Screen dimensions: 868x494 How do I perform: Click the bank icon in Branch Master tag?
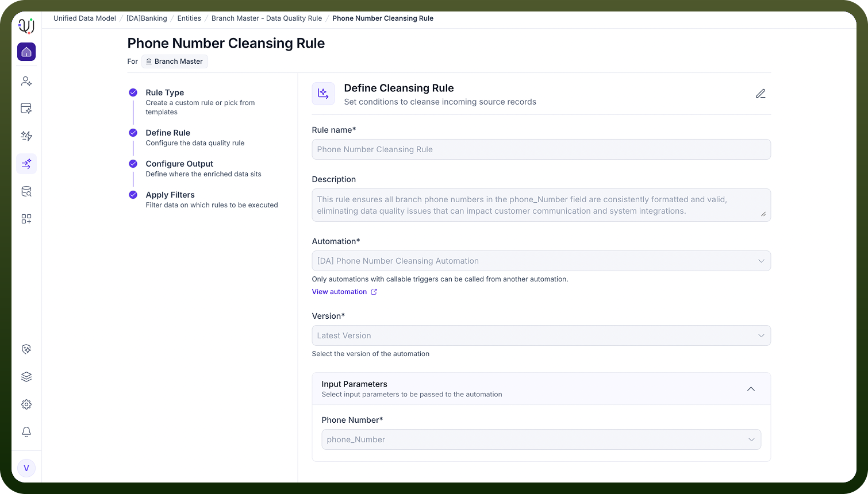point(149,61)
